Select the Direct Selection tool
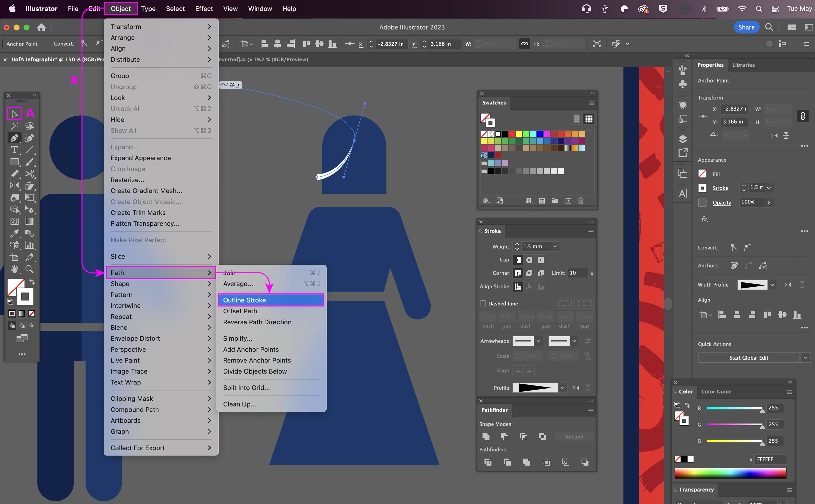 (x=14, y=114)
